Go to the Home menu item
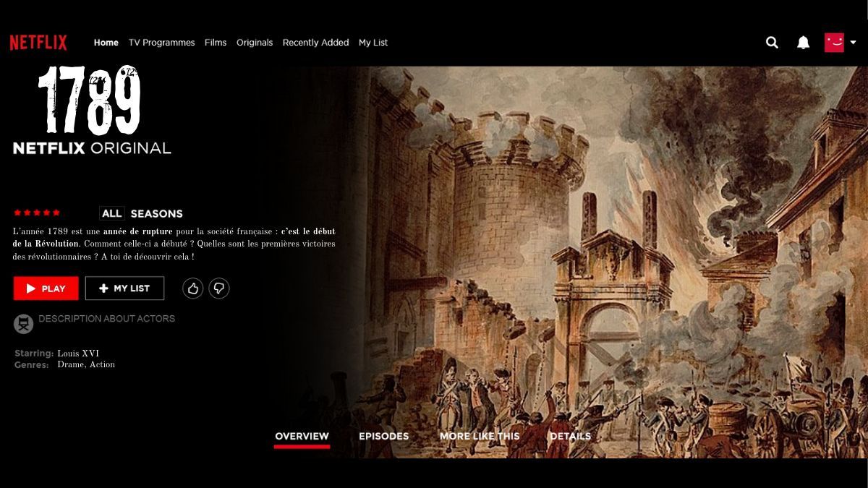The height and width of the screenshot is (488, 868). tap(106, 43)
